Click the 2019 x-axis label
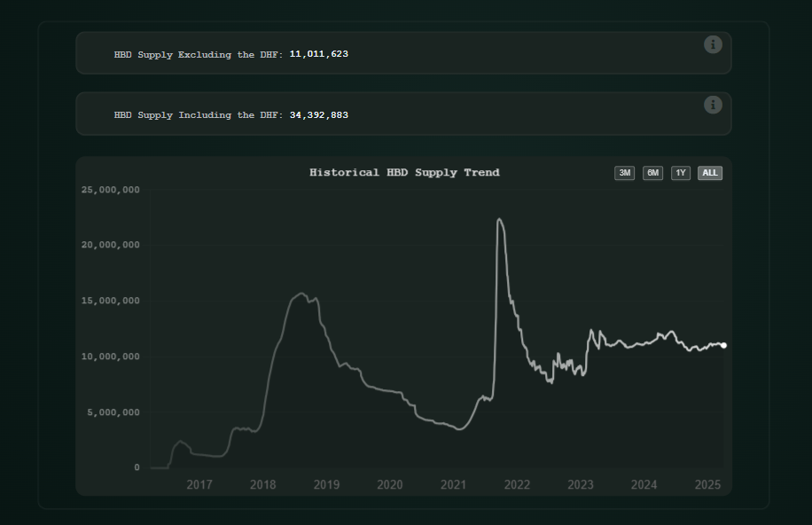The width and height of the screenshot is (812, 525). click(326, 484)
